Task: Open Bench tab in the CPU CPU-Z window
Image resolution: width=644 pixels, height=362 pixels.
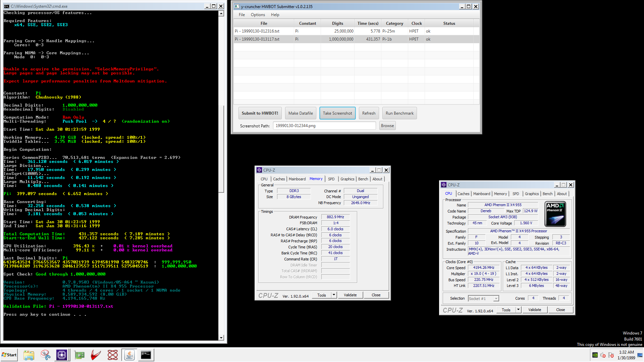Action: coord(547,194)
